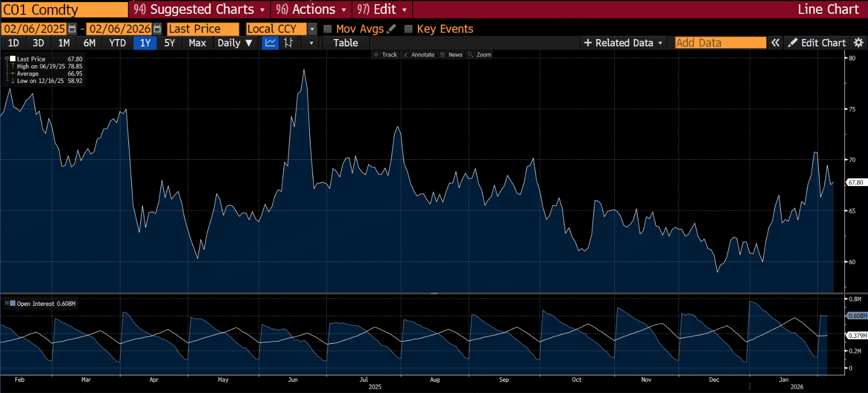Open chart settings gear icon
Image resolution: width=868 pixels, height=393 pixels.
coord(858,43)
